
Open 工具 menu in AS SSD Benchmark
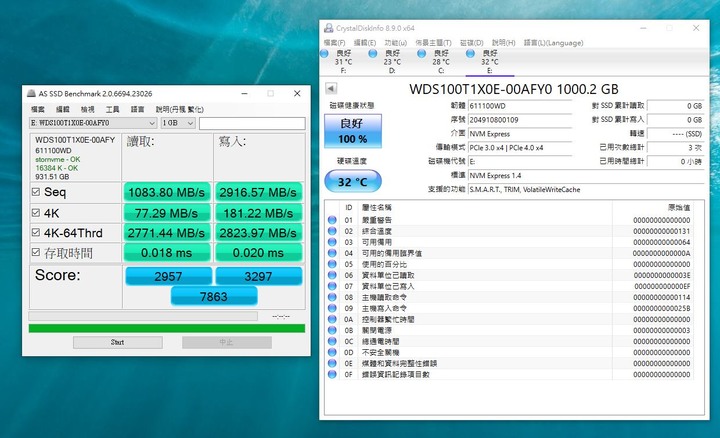click(x=112, y=109)
